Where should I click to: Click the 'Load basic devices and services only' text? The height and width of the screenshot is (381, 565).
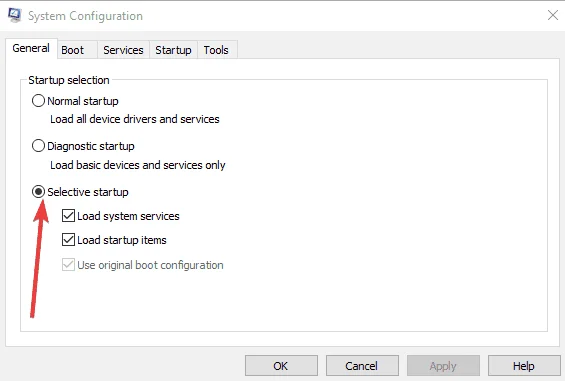click(x=138, y=165)
